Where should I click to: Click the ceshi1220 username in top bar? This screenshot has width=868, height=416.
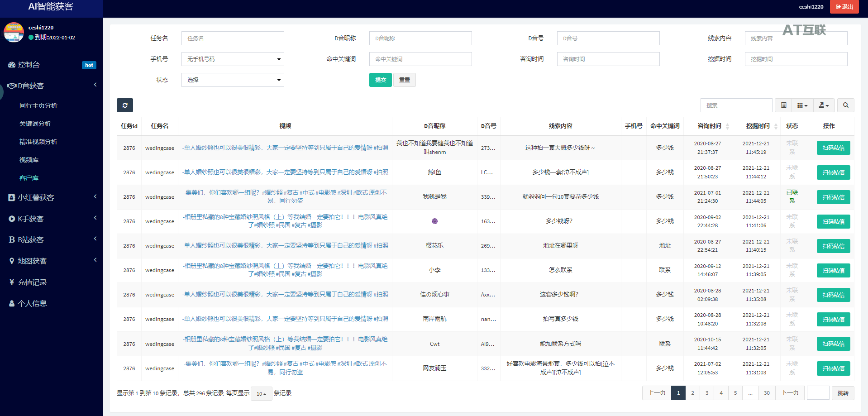pyautogui.click(x=811, y=7)
